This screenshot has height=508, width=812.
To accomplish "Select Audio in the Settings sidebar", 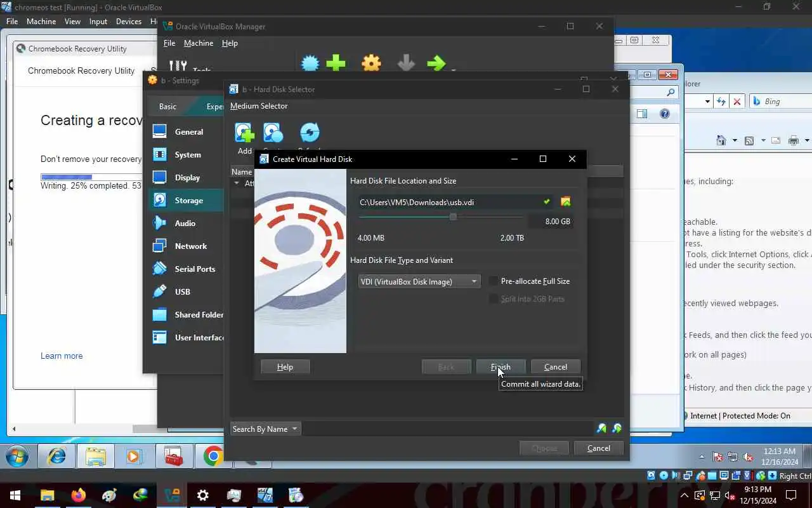I will (x=187, y=223).
